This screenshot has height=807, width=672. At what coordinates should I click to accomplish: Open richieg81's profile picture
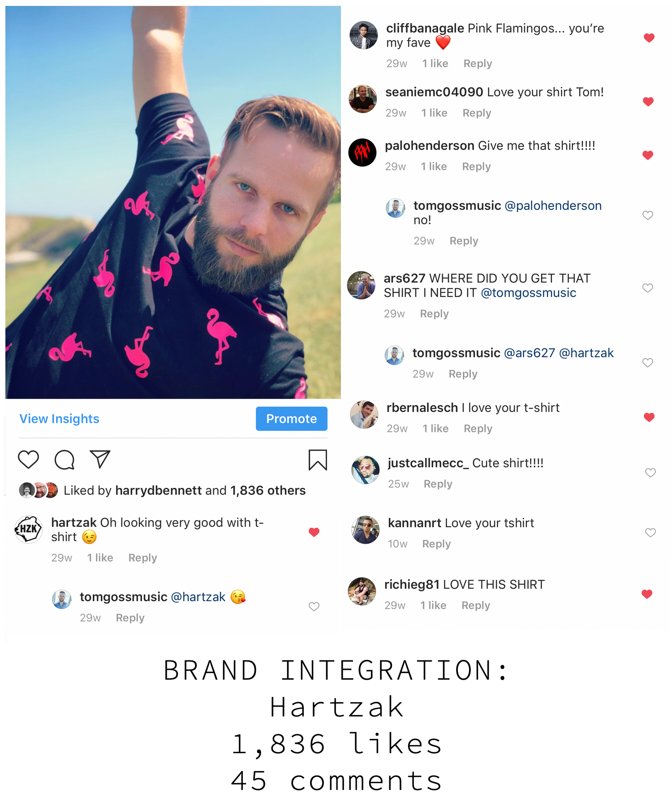pos(362,591)
